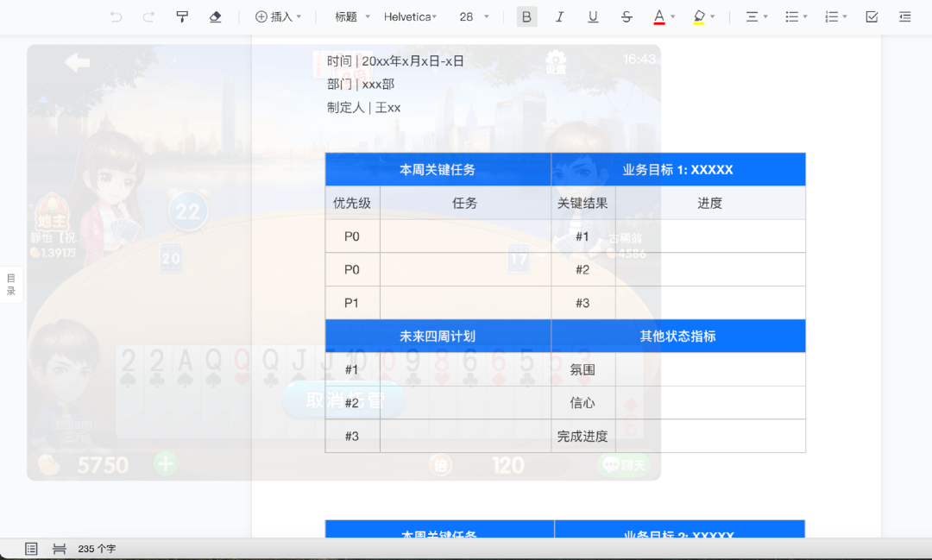
Task: Open the 标题 paragraph style dropdown
Action: [352, 16]
